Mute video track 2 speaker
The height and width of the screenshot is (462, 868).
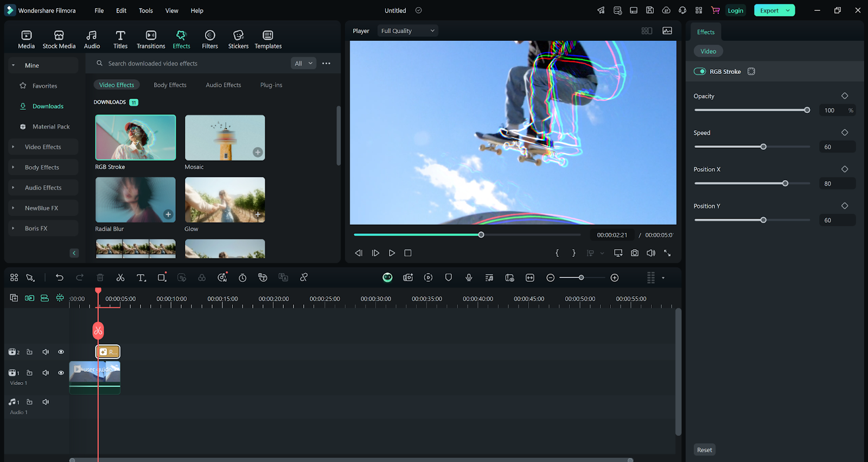pyautogui.click(x=46, y=352)
